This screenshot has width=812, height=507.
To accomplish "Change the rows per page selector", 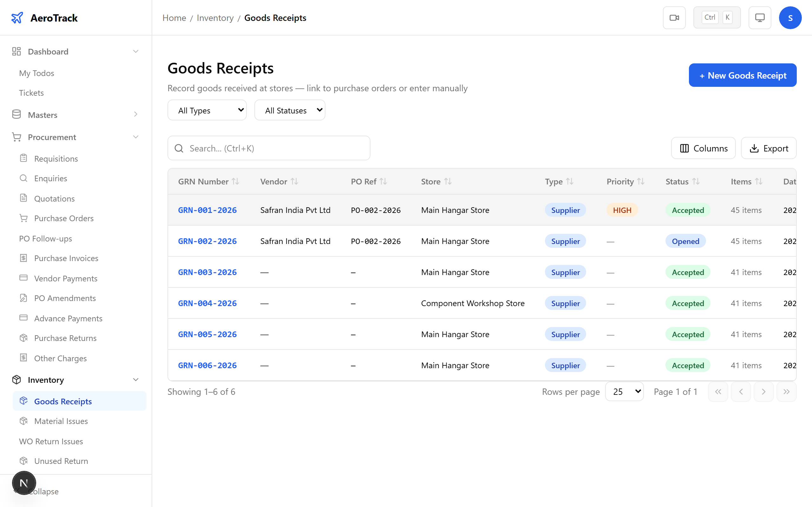I will pos(624,391).
